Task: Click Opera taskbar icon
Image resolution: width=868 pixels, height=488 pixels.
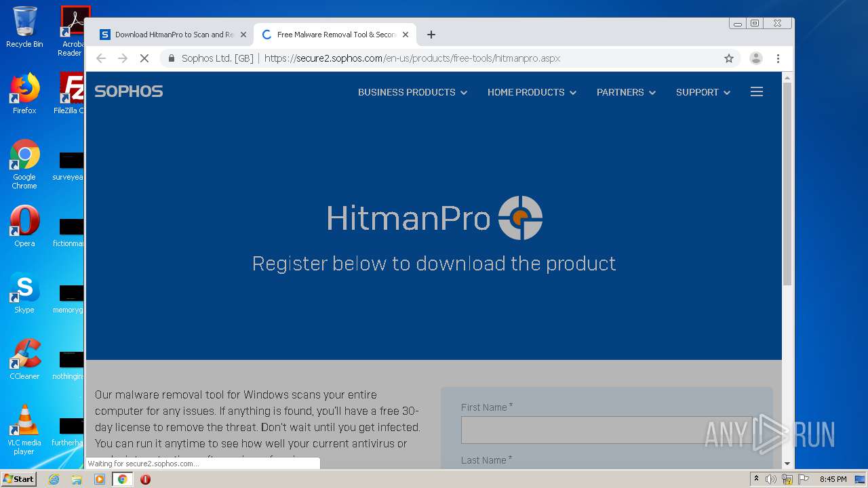Action: (x=145, y=479)
